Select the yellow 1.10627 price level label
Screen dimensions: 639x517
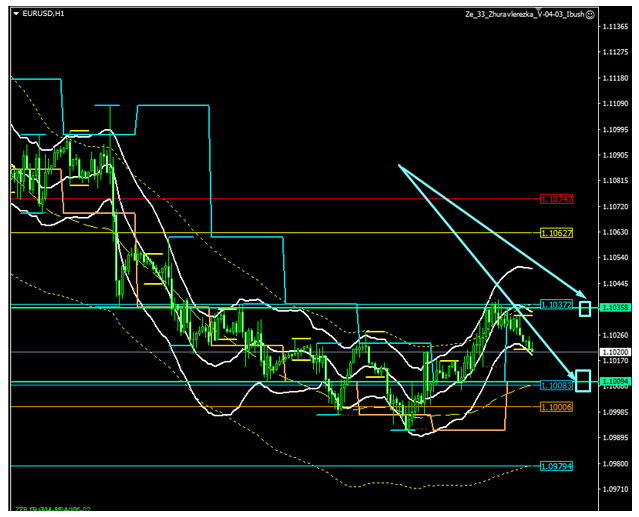555,232
